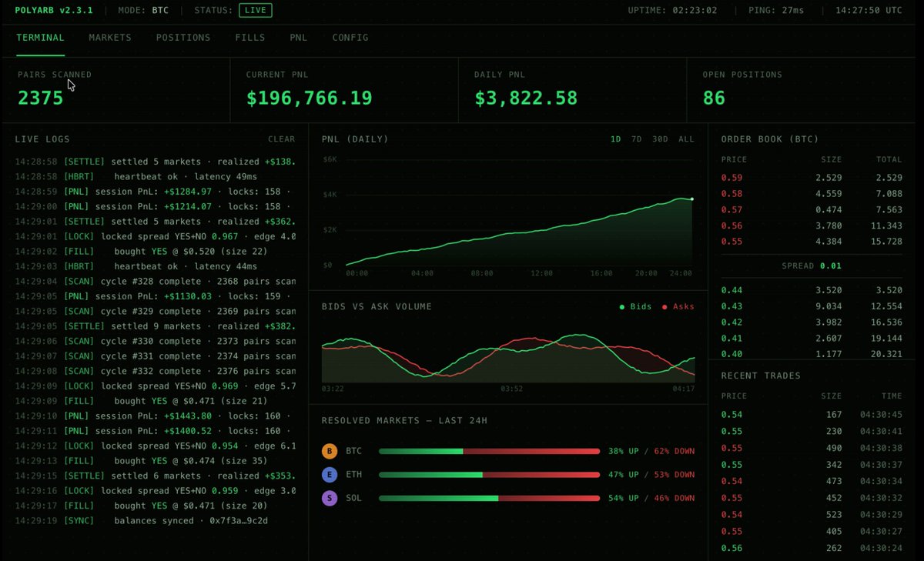Clear the live logs

click(281, 139)
